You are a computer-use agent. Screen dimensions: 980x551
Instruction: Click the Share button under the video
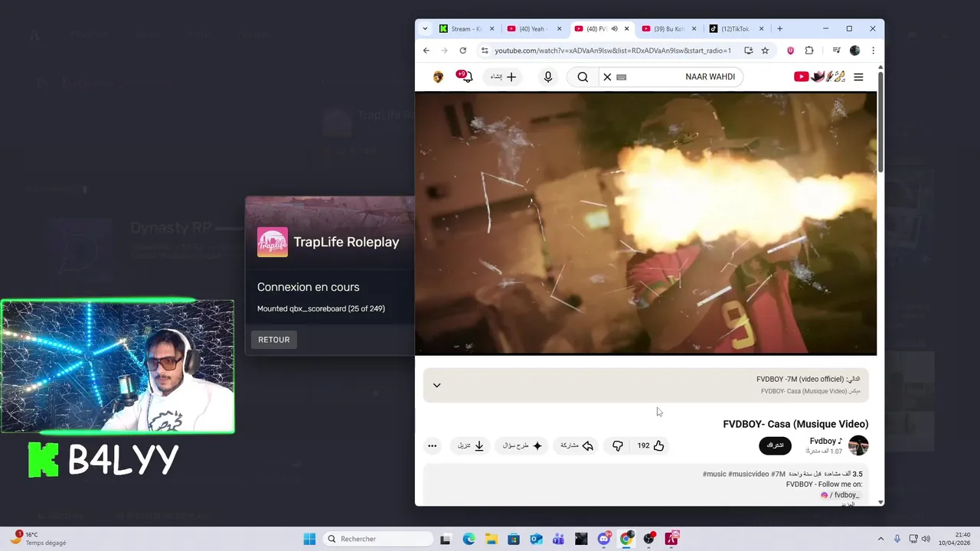pos(577,445)
